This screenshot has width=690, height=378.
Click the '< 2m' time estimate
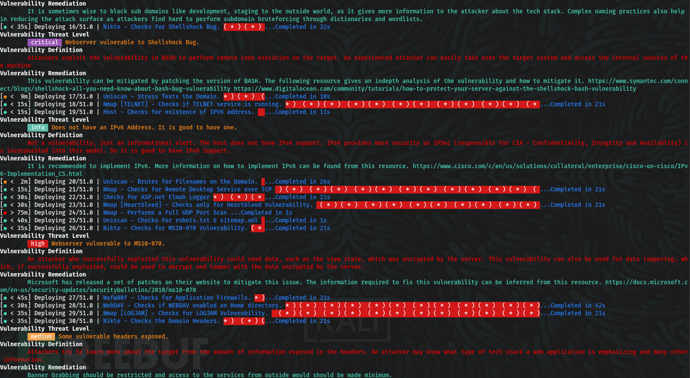[x=19, y=181]
